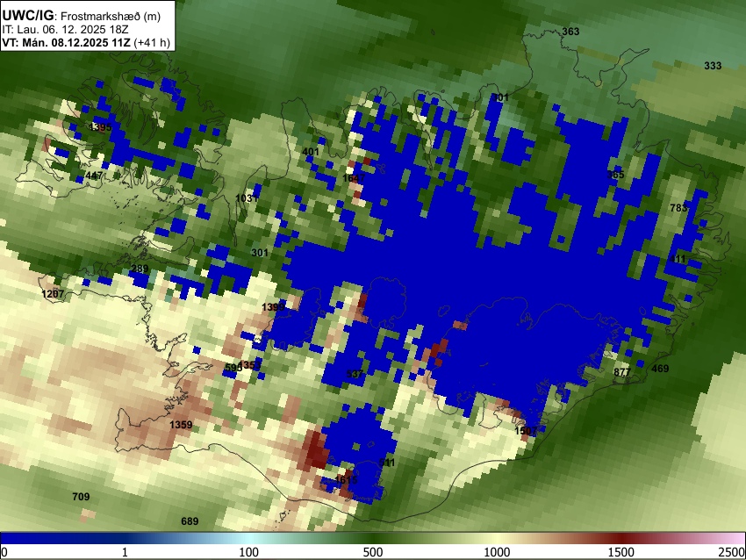Click the map value label 783

coord(678,207)
